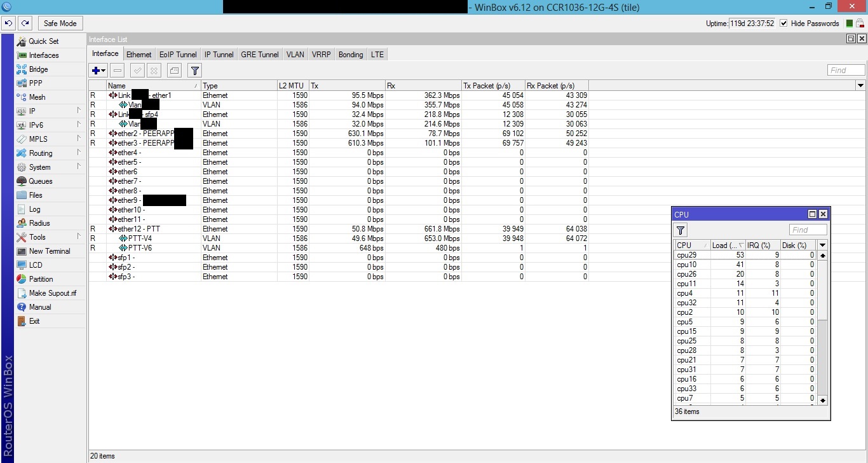Screen dimensions: 868x463
Task: Open the Partition section
Action: tap(41, 279)
